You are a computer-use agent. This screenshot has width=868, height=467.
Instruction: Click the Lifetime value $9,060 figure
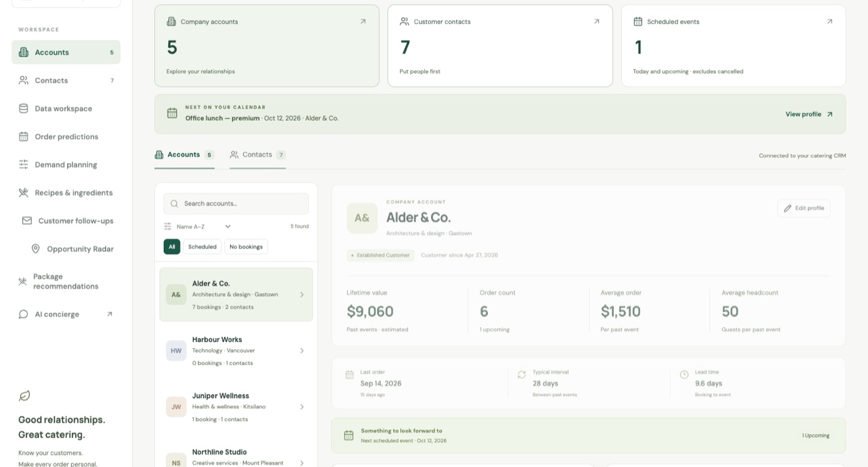(x=370, y=312)
